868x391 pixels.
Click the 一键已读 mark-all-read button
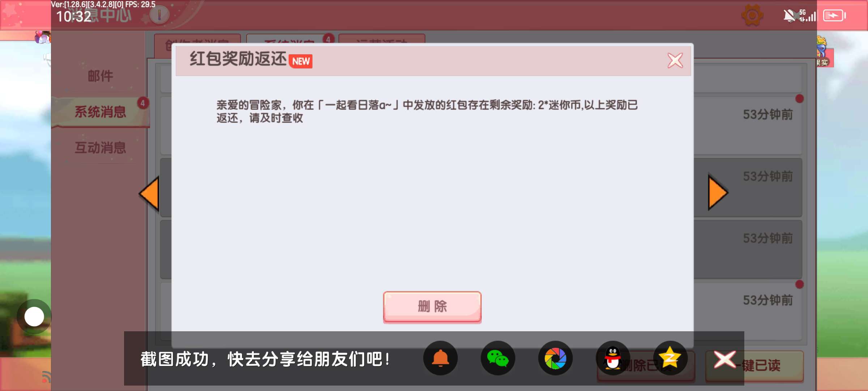click(755, 366)
